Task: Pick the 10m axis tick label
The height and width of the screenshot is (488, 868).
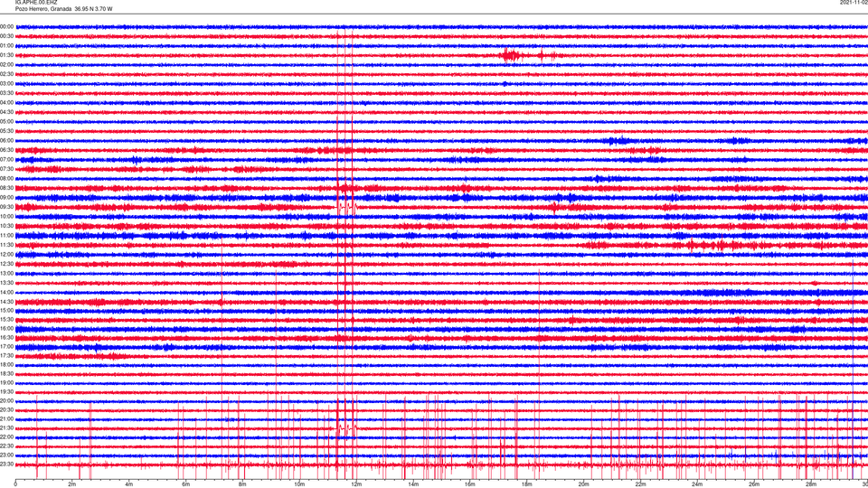Action: tap(299, 484)
